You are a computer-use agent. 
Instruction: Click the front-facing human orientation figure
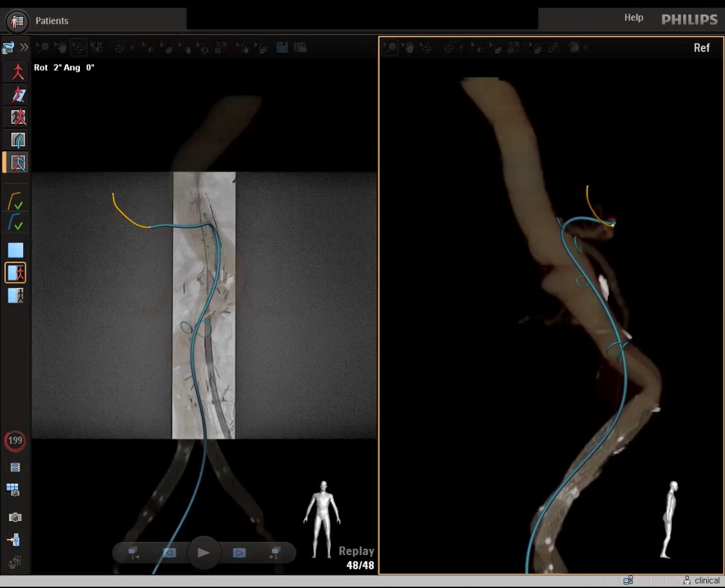(322, 519)
